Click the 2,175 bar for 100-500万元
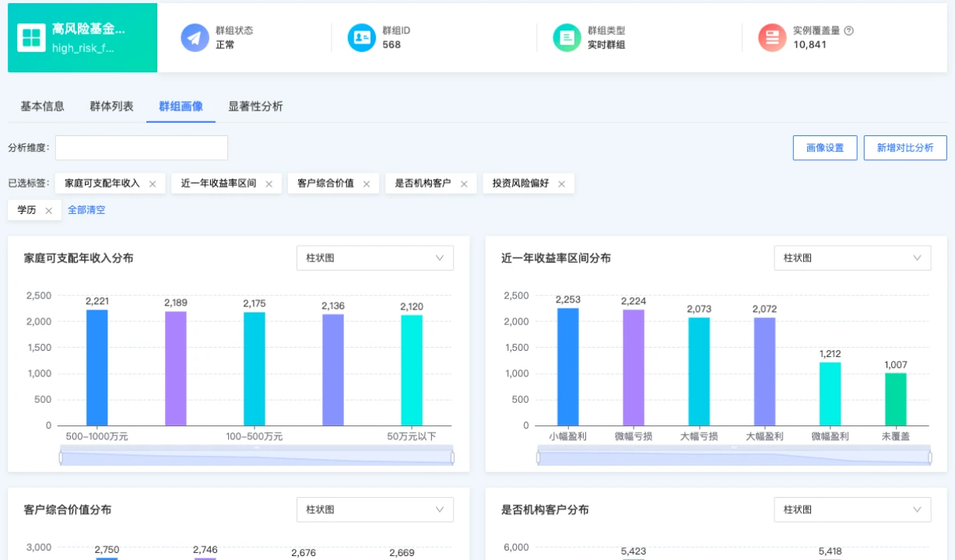Viewport: 955px width, 560px height. coord(255,369)
